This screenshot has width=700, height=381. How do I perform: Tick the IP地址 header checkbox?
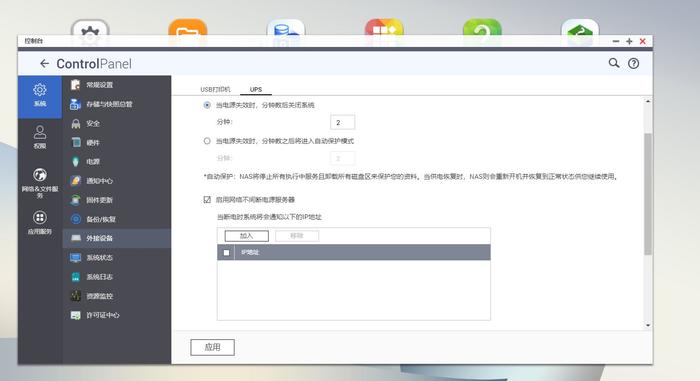coord(226,253)
